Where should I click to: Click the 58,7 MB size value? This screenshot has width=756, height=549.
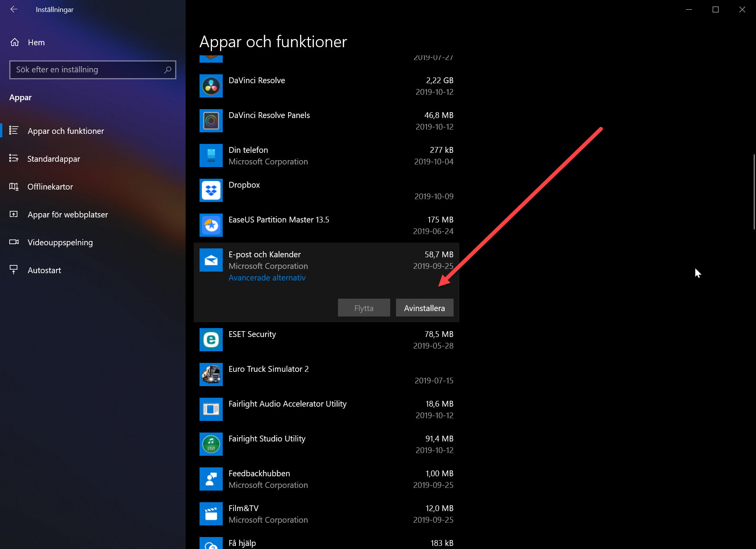[x=439, y=255]
